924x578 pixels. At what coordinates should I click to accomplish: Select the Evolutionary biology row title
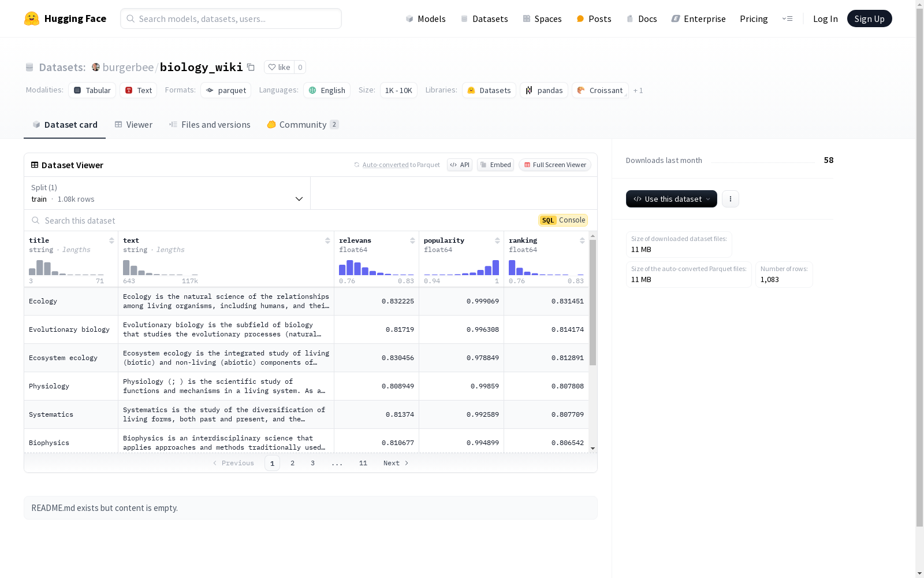[x=71, y=329]
